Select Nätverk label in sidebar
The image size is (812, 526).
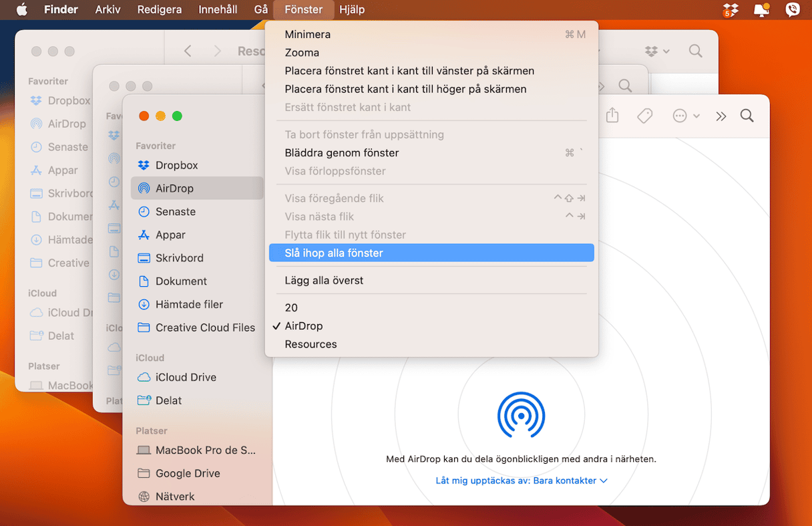pyautogui.click(x=176, y=497)
